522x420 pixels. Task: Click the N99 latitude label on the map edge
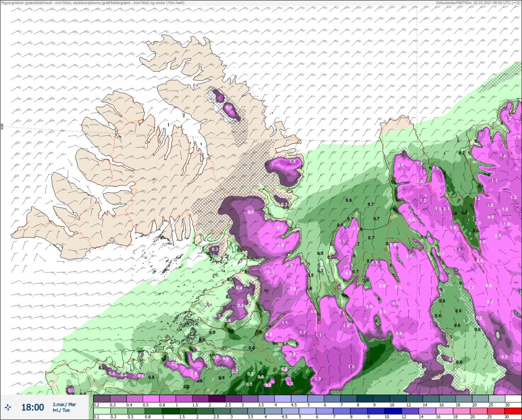click(2, 127)
